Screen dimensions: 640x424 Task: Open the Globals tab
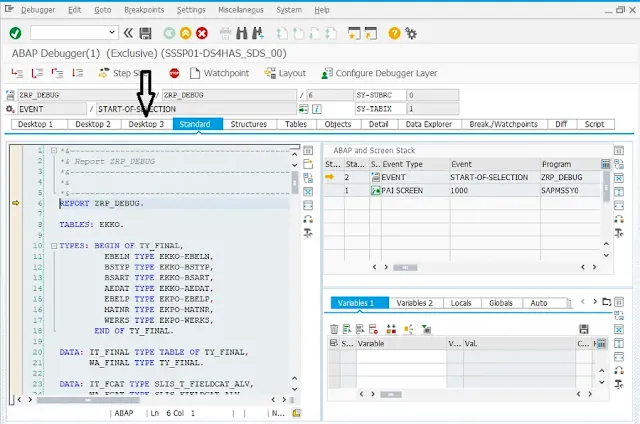point(501,303)
